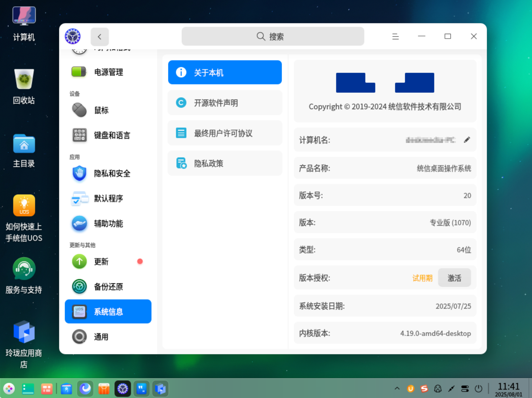Click the back arrow button
Image resolution: width=532 pixels, height=398 pixels.
pos(99,36)
